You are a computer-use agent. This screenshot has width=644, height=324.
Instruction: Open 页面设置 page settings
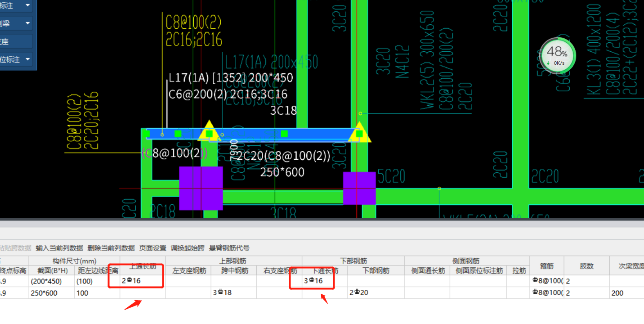click(x=153, y=248)
